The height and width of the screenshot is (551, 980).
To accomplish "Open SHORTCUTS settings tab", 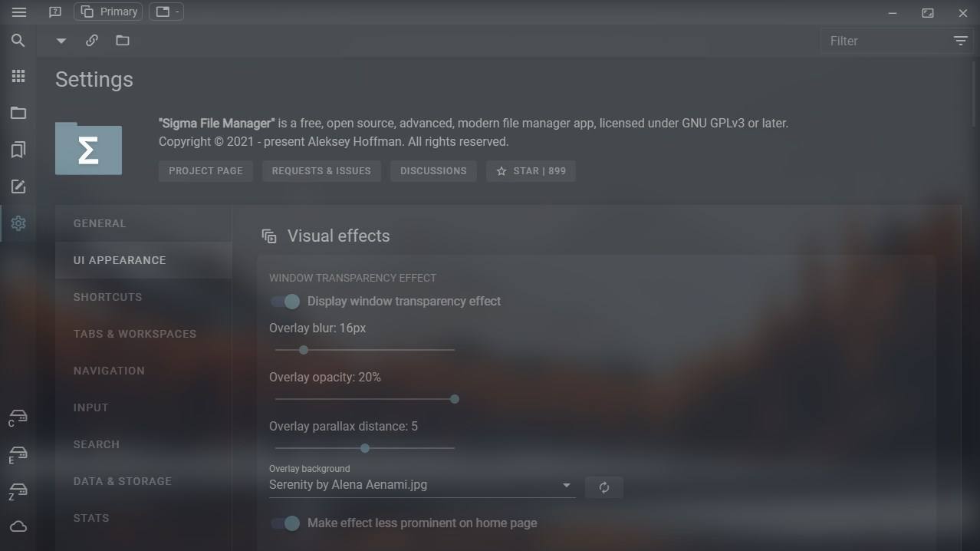I will point(143,297).
